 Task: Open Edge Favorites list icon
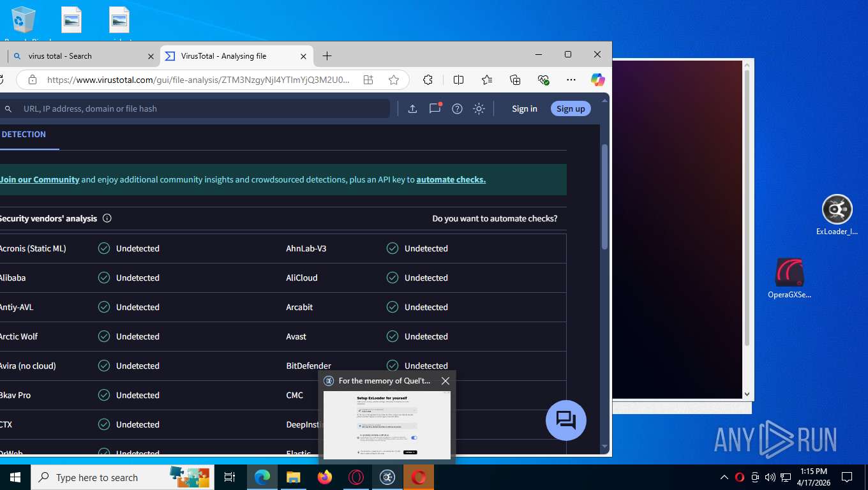coord(487,80)
